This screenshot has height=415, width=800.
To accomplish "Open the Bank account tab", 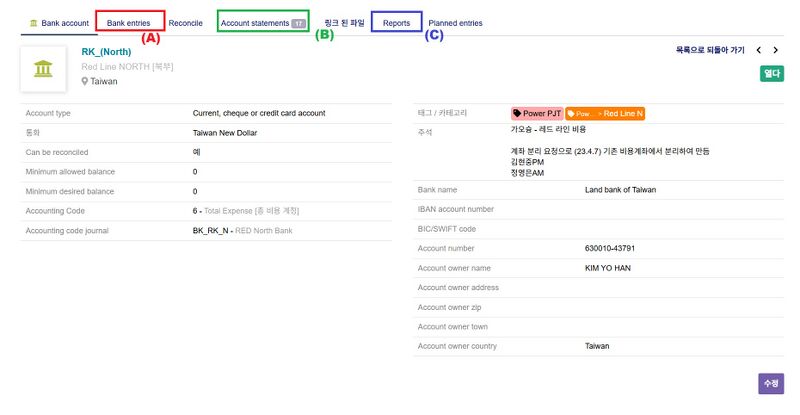I will click(x=59, y=23).
